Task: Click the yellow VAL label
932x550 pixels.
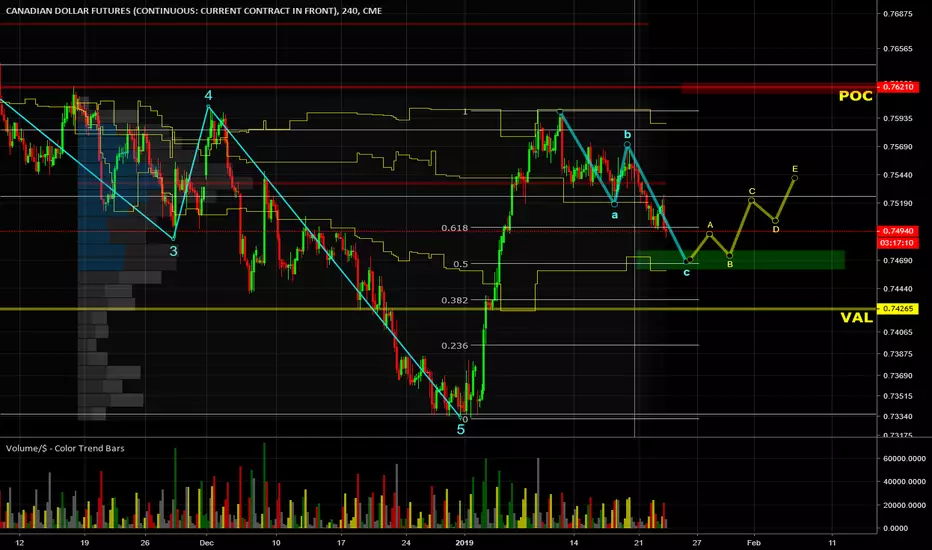Action: 857,318
